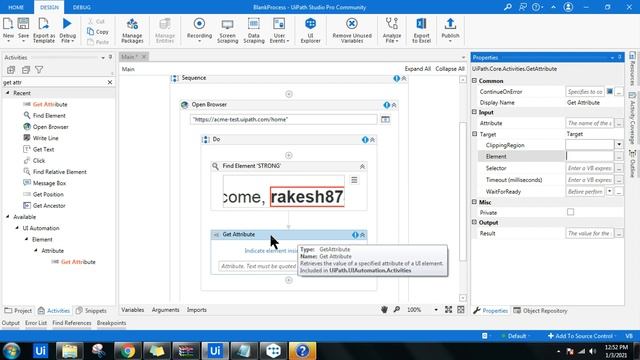Viewport: 640px width, 360px height.
Task: Open the search icon in title bar
Action: pos(508,7)
